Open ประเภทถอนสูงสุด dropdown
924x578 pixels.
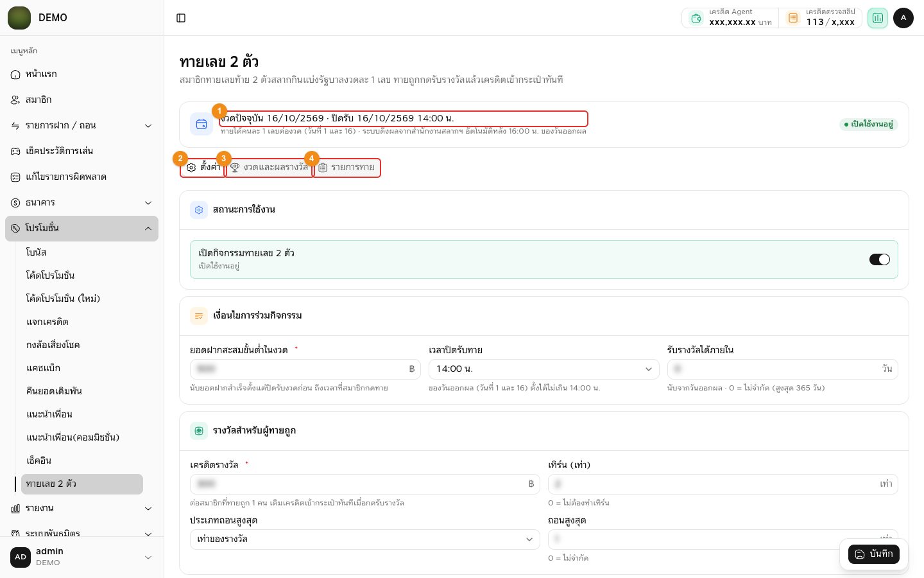click(365, 539)
